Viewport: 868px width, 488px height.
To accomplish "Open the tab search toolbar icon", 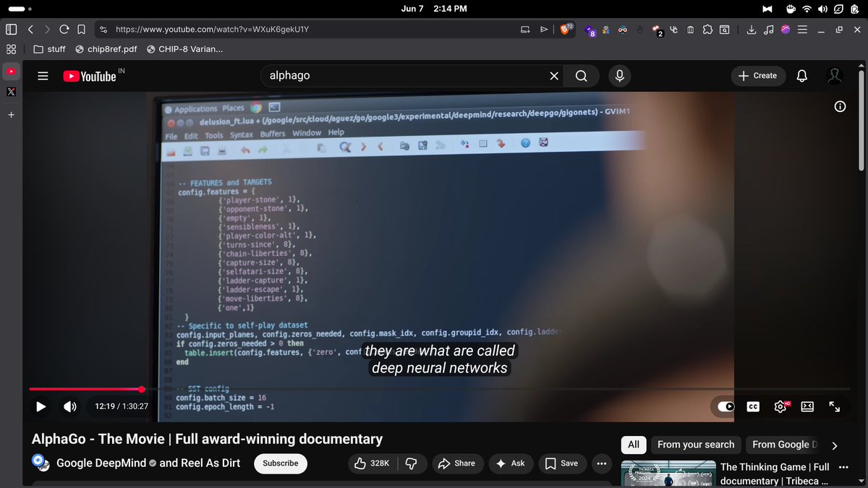I will tap(724, 30).
